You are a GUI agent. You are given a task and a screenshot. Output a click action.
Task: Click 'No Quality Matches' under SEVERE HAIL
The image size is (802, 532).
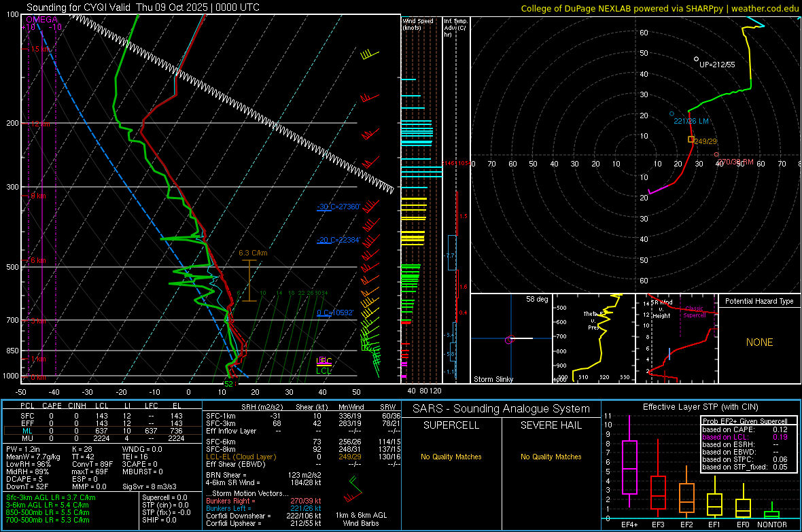coord(551,457)
